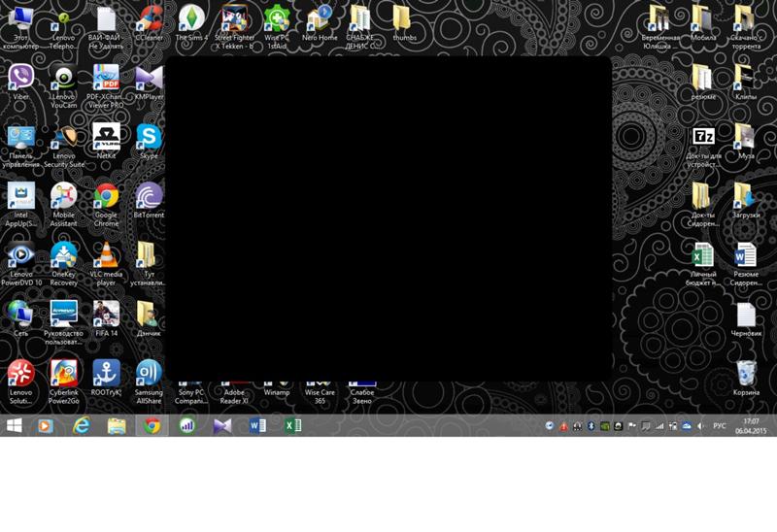This screenshot has height=532, width=777.
Task: Click the Bluetooth tray icon
Action: coord(591,426)
